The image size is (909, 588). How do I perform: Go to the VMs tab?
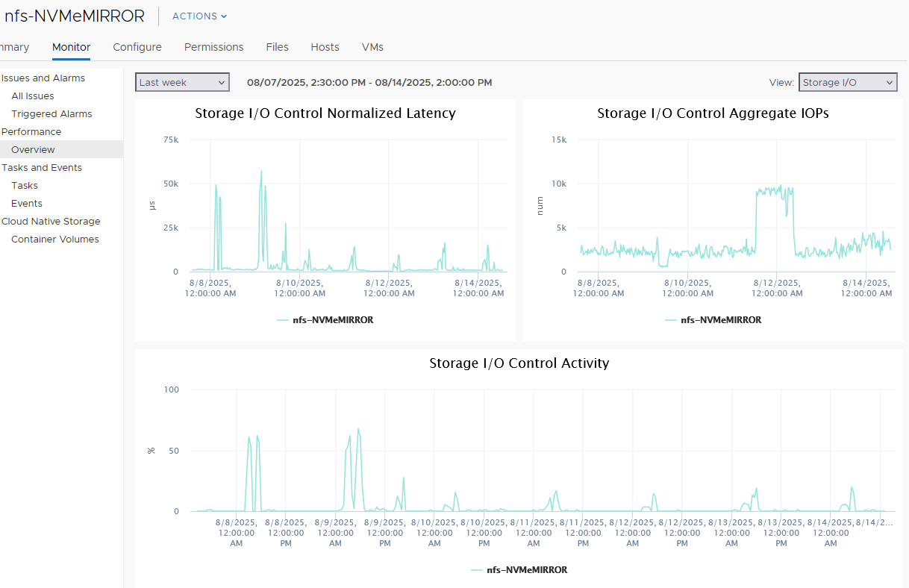point(372,47)
